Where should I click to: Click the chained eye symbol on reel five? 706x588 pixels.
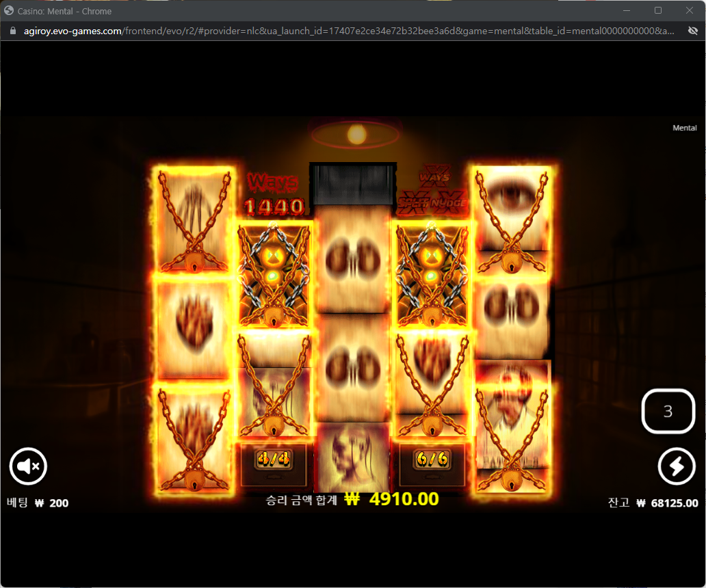coord(512,220)
